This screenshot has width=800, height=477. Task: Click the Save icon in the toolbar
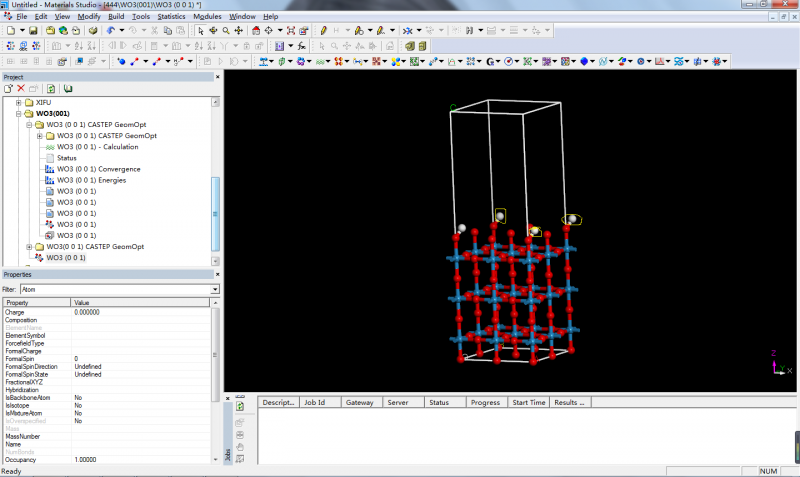click(x=34, y=31)
